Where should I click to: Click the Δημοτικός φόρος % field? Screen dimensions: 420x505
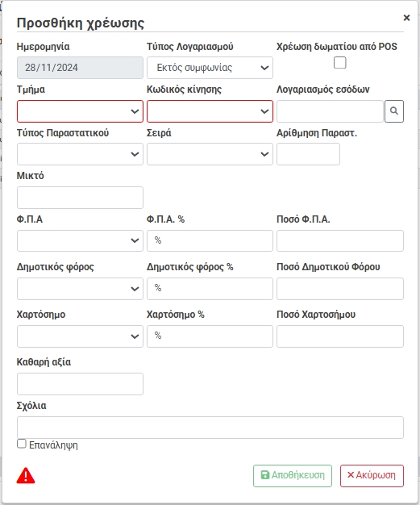pyautogui.click(x=210, y=289)
